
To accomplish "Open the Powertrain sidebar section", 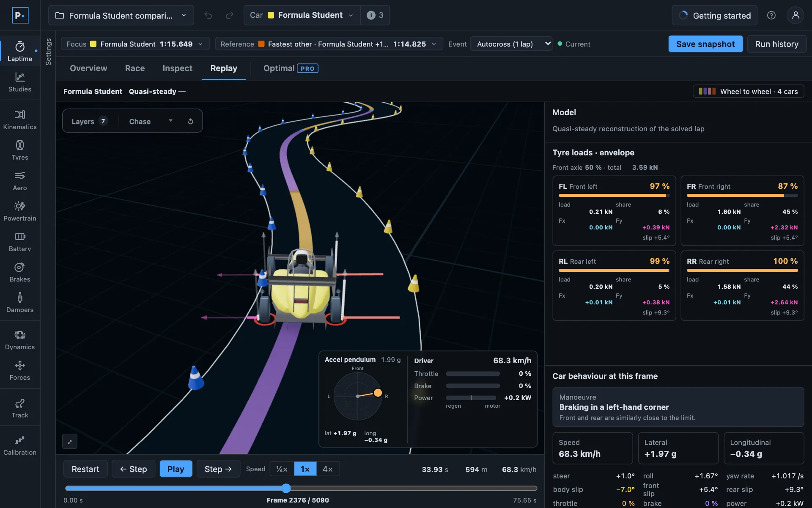I will 20,211.
